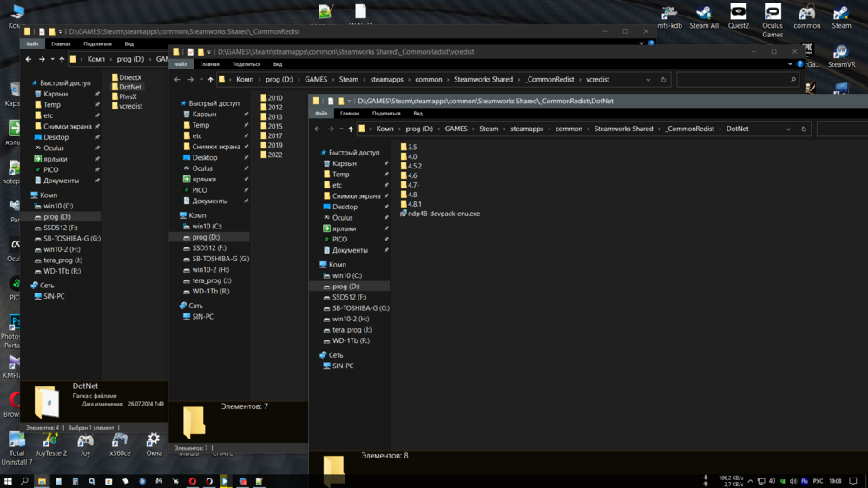Expand address history dropdown in DotNet window

pyautogui.click(x=788, y=129)
